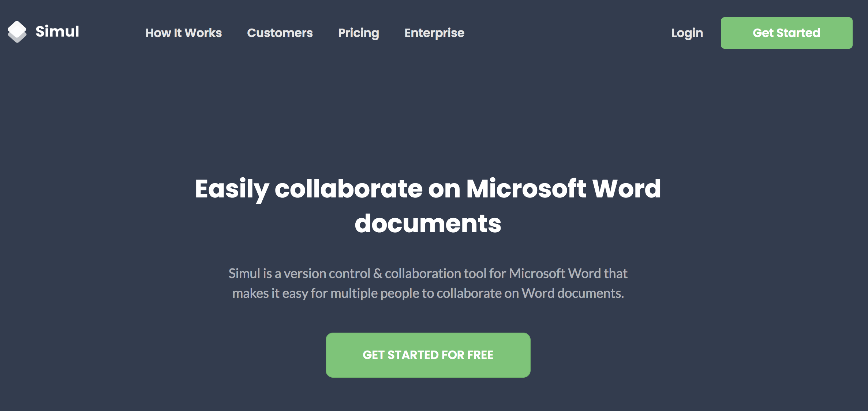
Task: Click "documents" on the headline's second line
Action: click(x=428, y=223)
